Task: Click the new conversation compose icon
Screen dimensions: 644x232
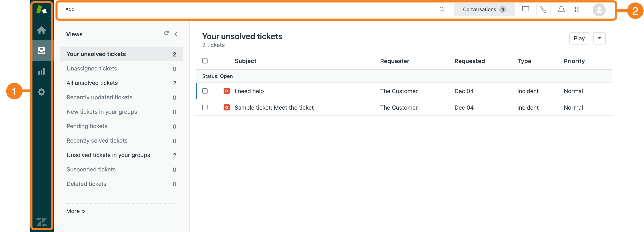Action: point(526,9)
